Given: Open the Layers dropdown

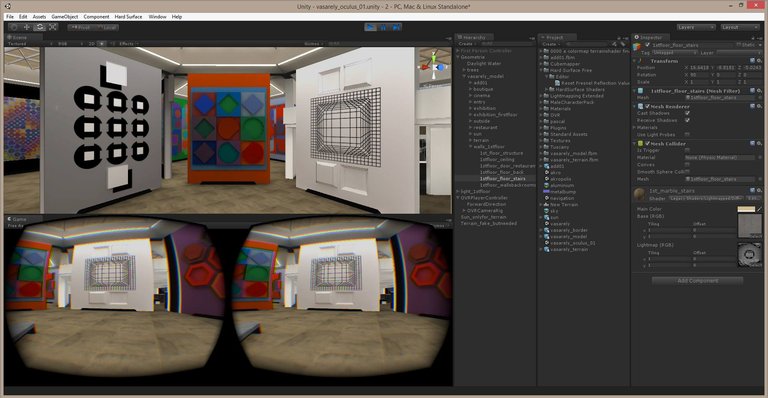Looking at the screenshot, I should point(696,27).
